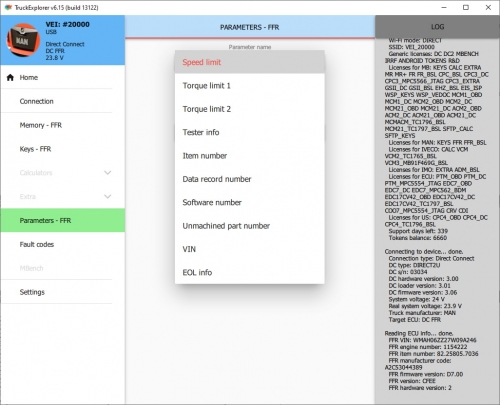Image resolution: width=500 pixels, height=405 pixels.
Task: Select Parameters - FFR sidebar item
Action: tap(63, 220)
